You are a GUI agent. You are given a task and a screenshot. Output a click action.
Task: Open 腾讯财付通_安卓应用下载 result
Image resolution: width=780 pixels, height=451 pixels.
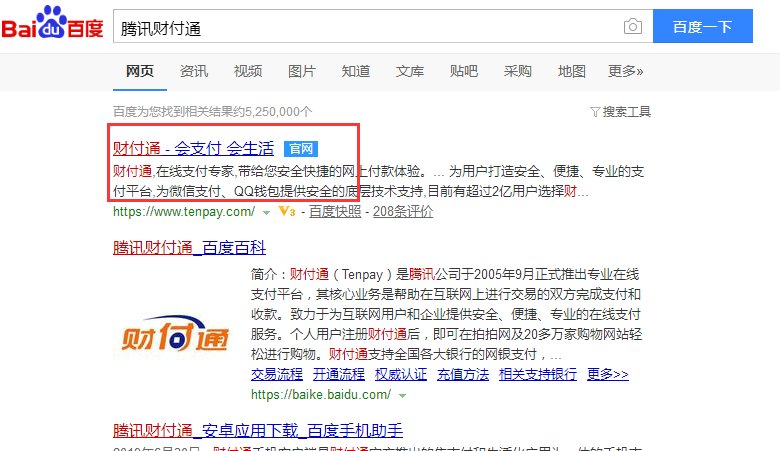pos(258,431)
